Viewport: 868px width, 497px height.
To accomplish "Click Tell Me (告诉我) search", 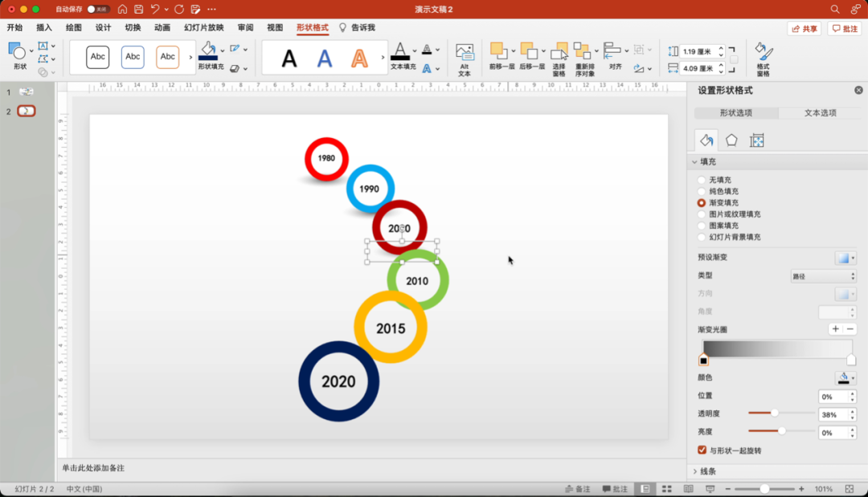I will point(358,27).
